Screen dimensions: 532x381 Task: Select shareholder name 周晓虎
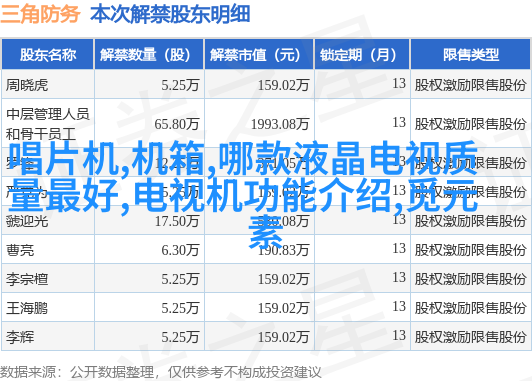pos(27,85)
